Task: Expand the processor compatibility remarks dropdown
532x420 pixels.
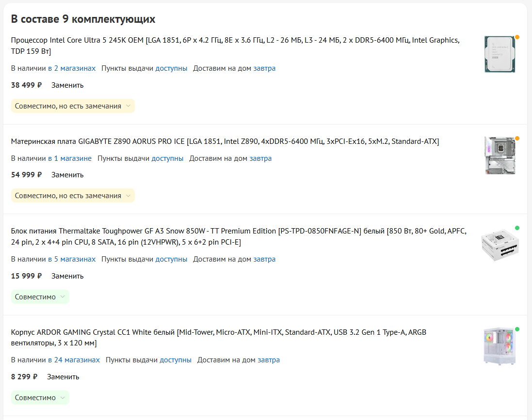Action: [x=73, y=106]
